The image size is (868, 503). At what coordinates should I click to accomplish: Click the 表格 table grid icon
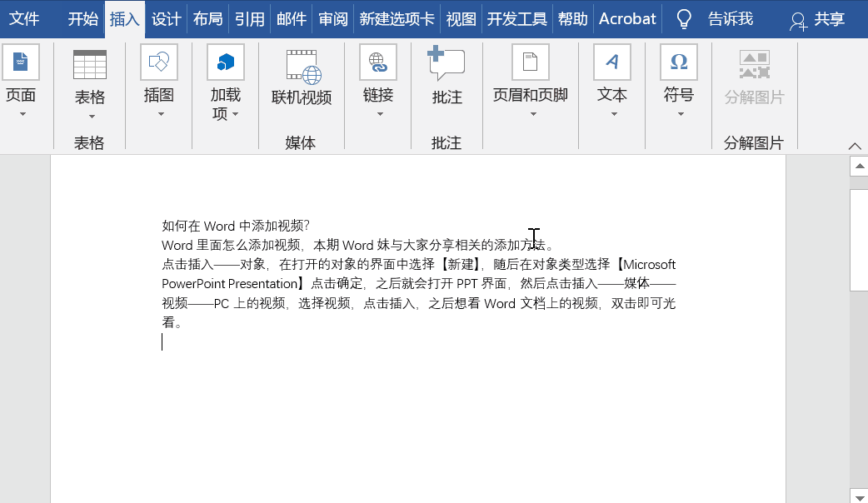point(90,65)
